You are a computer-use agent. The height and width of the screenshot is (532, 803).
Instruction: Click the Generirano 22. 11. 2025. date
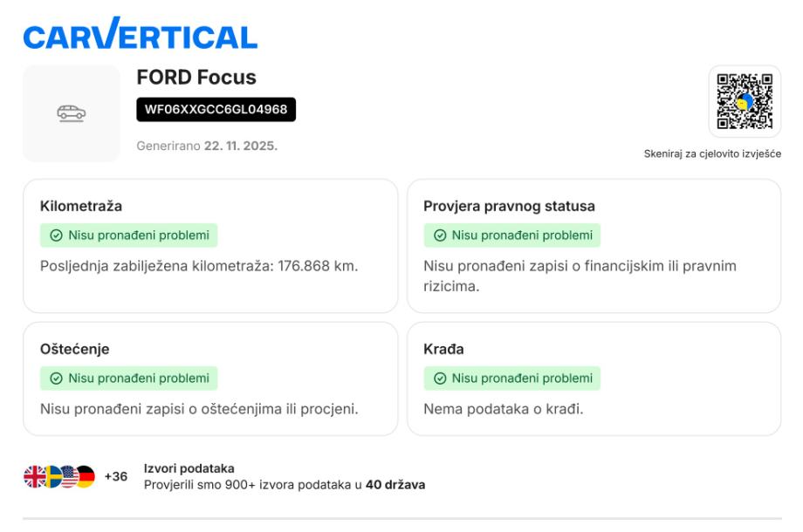click(207, 146)
